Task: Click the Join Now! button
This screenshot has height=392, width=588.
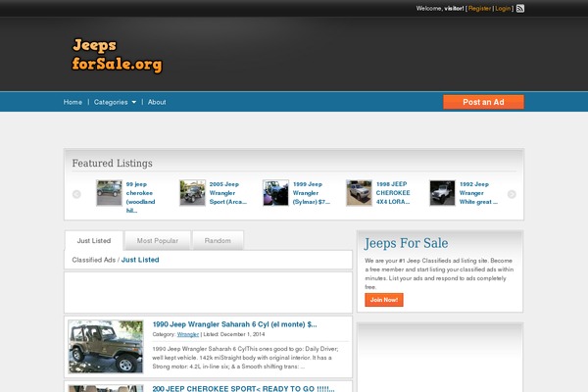Action: [384, 300]
